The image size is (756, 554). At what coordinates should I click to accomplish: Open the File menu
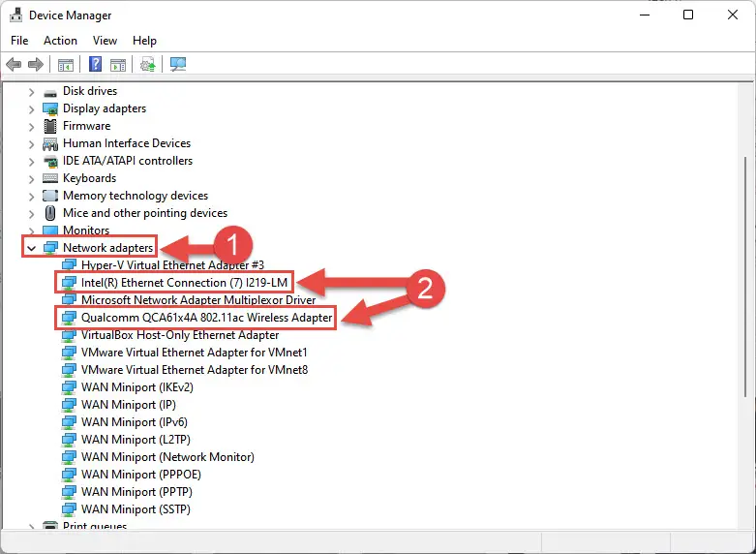19,41
